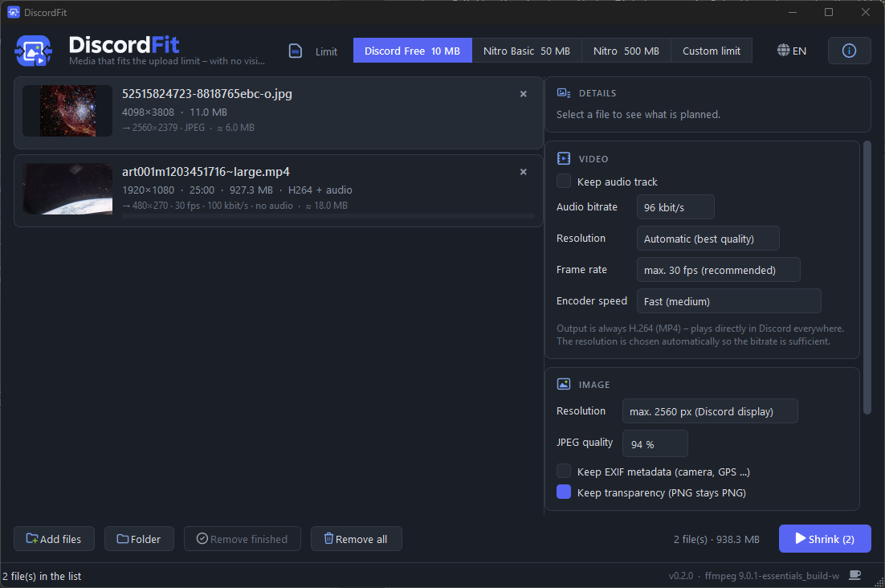
Task: Open the video Resolution Automatic dropdown
Action: pyautogui.click(x=708, y=239)
